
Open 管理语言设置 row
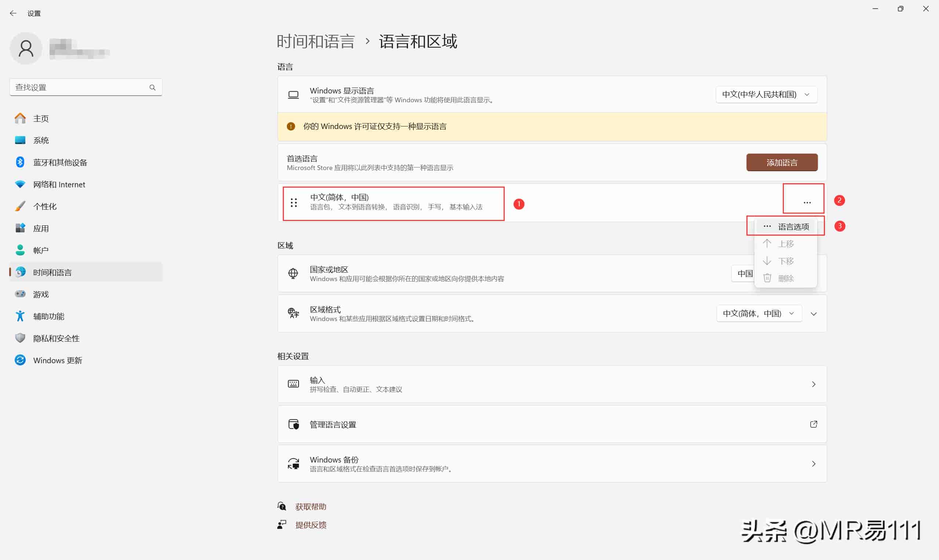(x=552, y=424)
